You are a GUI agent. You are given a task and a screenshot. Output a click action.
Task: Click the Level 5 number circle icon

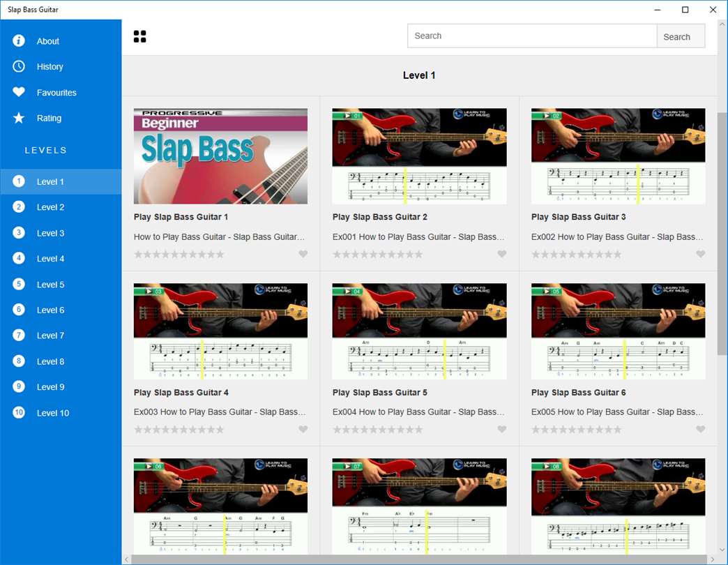[19, 284]
